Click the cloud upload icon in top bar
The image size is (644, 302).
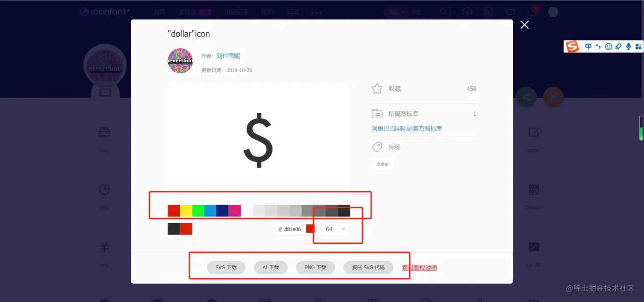[467, 12]
